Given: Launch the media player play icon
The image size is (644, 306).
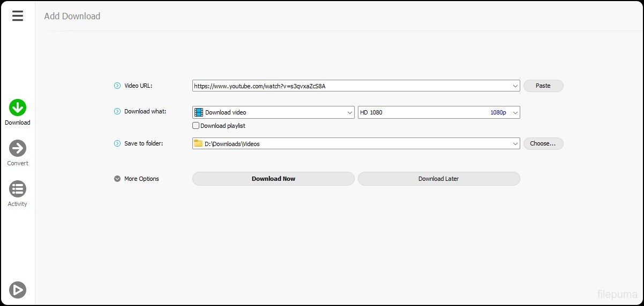Looking at the screenshot, I should (18, 289).
